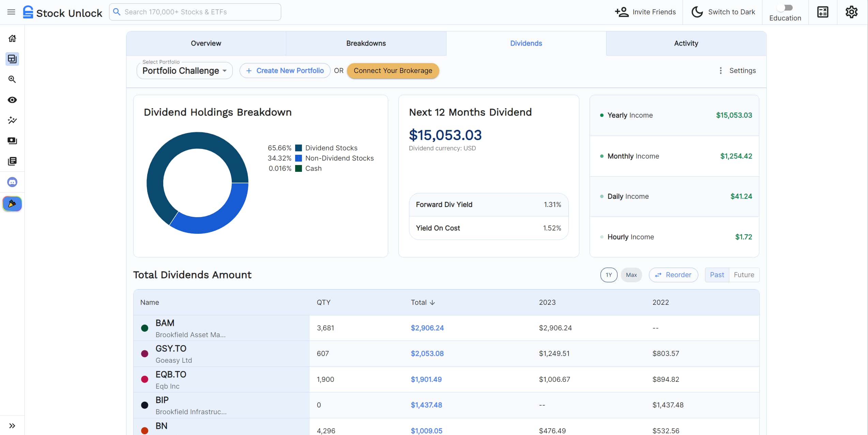Open the settings gear icon
The width and height of the screenshot is (868, 435).
pyautogui.click(x=851, y=12)
